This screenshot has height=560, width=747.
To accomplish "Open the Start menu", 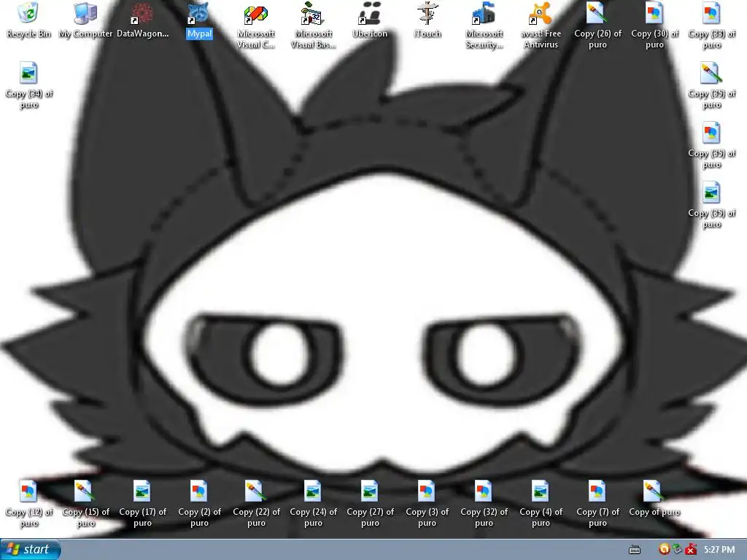I will [x=31, y=550].
